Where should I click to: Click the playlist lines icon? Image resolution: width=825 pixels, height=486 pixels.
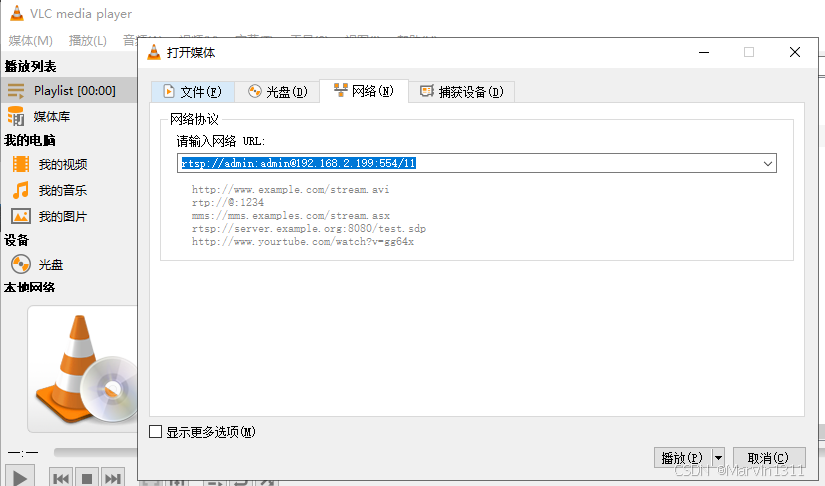(x=16, y=91)
